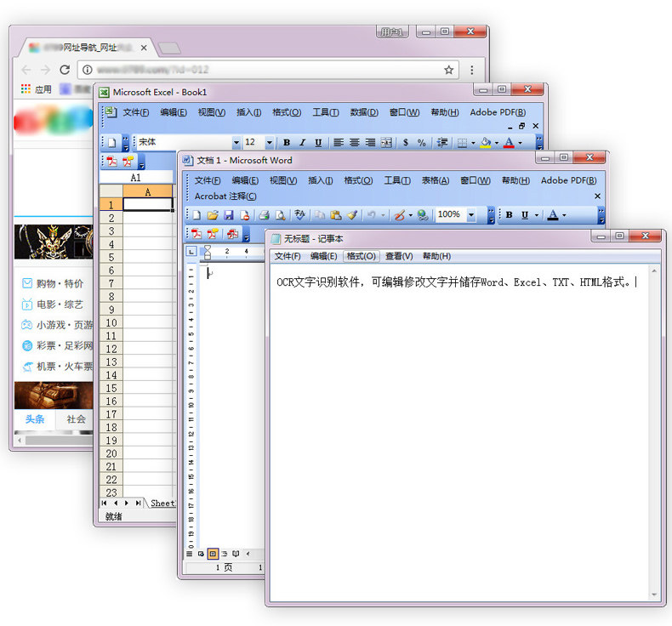Apply yellow Fill Color in Excel
672x626 pixels.
[x=486, y=143]
